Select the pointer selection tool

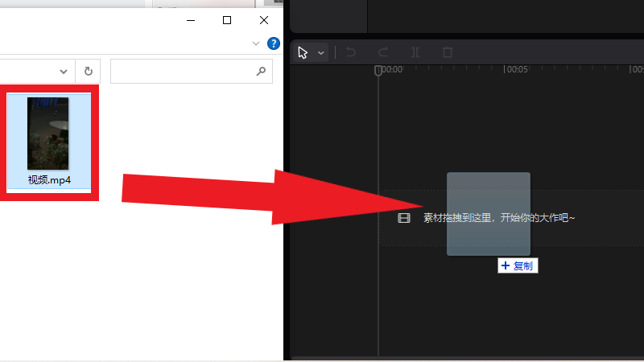pos(303,52)
